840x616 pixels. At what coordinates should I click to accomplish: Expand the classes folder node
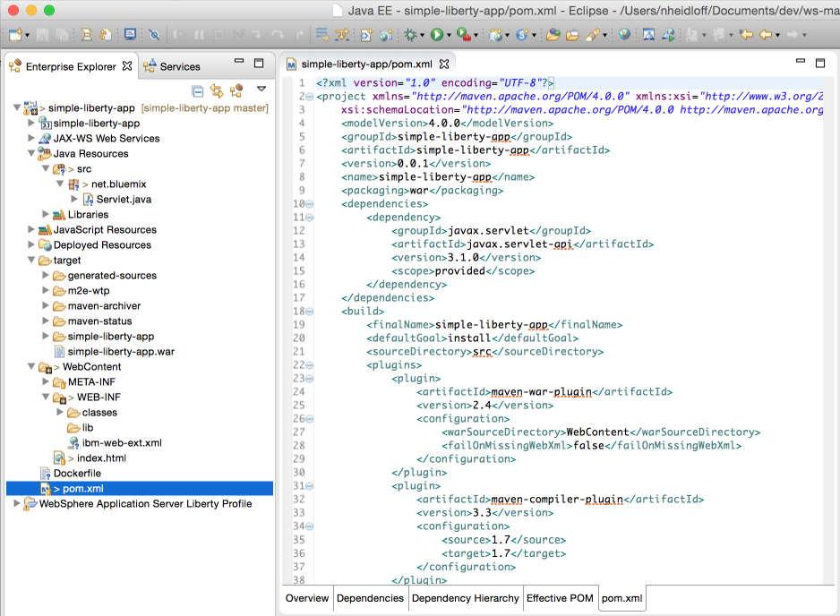[60, 412]
